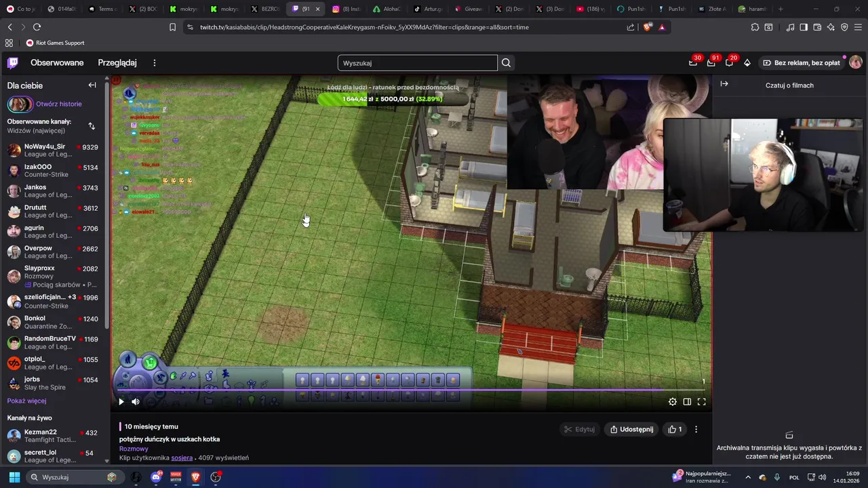This screenshot has width=868, height=488.
Task: Open the Twitch user avatar menu
Action: click(x=855, y=62)
